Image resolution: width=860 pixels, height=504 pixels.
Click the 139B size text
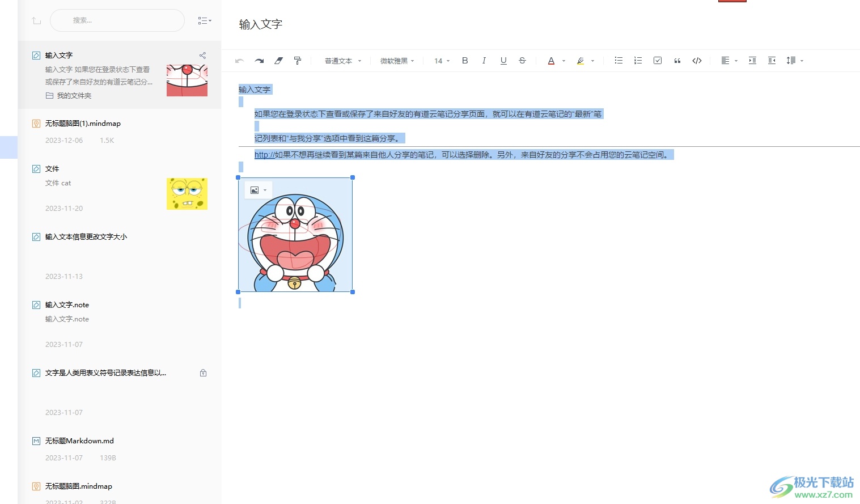[108, 458]
